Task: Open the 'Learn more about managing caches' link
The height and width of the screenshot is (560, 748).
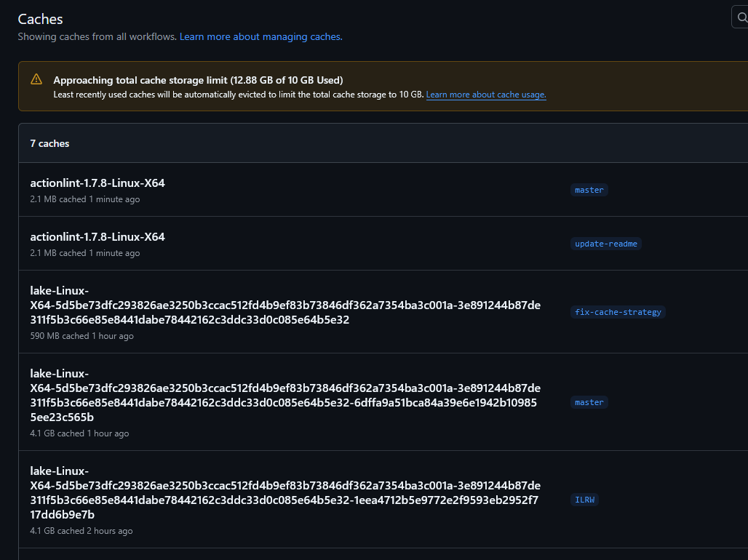Action: tap(260, 36)
